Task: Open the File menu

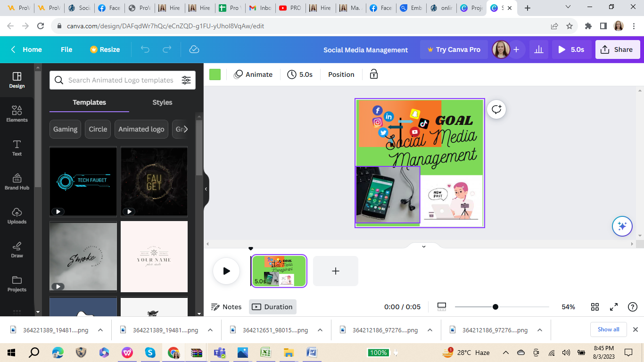Action: pos(66,49)
